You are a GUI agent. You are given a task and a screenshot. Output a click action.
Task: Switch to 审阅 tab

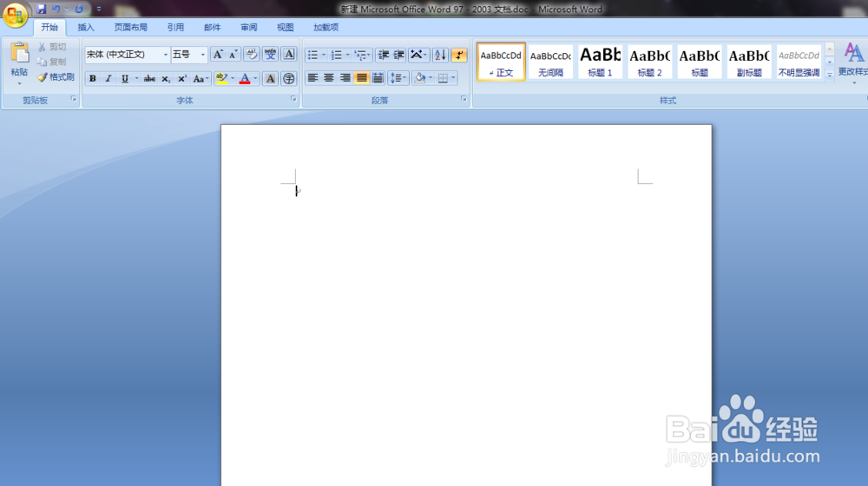[x=248, y=27]
